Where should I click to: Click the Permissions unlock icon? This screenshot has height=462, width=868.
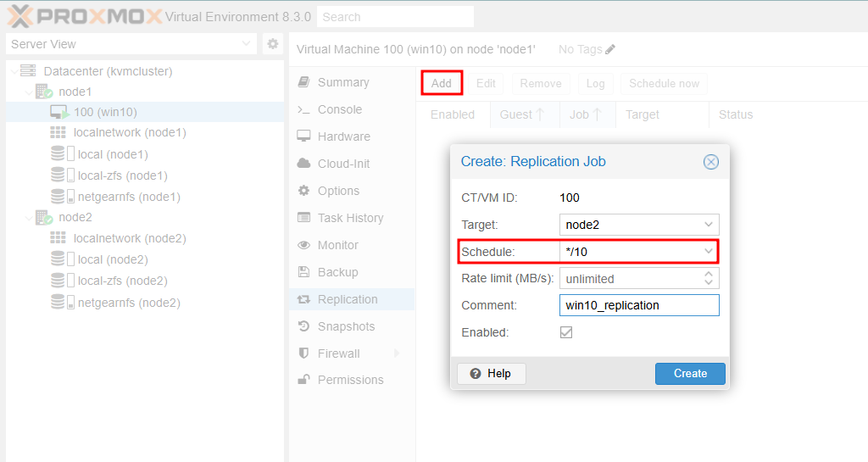tap(303, 380)
